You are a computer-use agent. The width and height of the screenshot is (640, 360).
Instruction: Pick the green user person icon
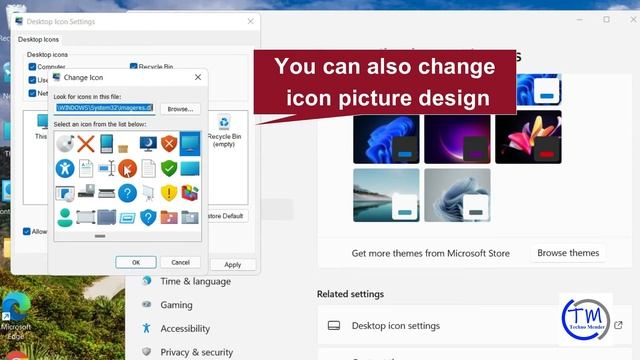click(x=65, y=218)
